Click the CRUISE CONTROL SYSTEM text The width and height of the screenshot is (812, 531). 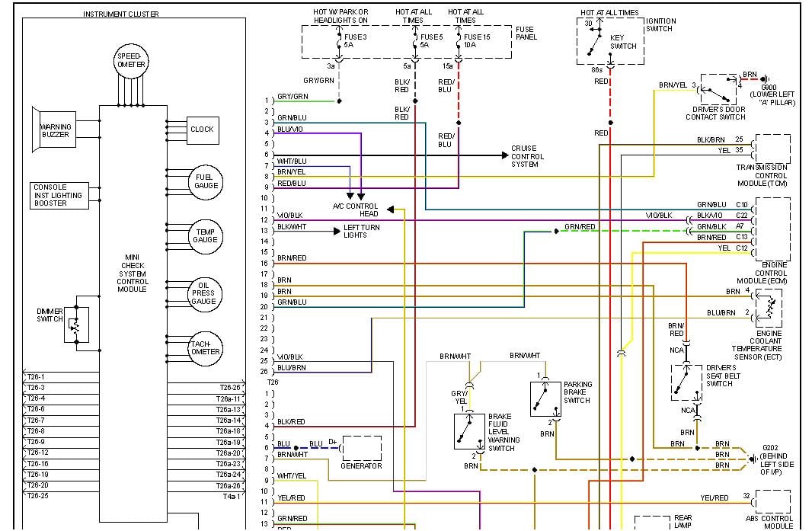pos(527,156)
